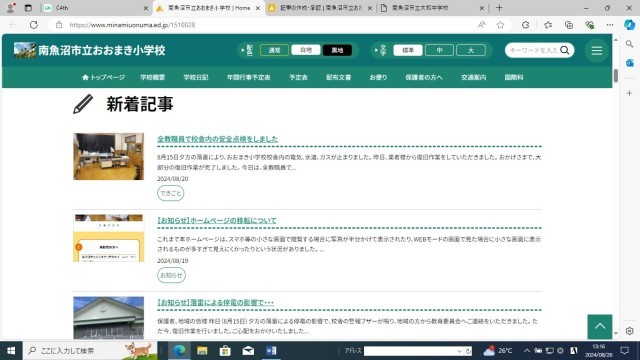Click the page vertical scrollbar thumb
This screenshot has height=360, width=640.
616,76
